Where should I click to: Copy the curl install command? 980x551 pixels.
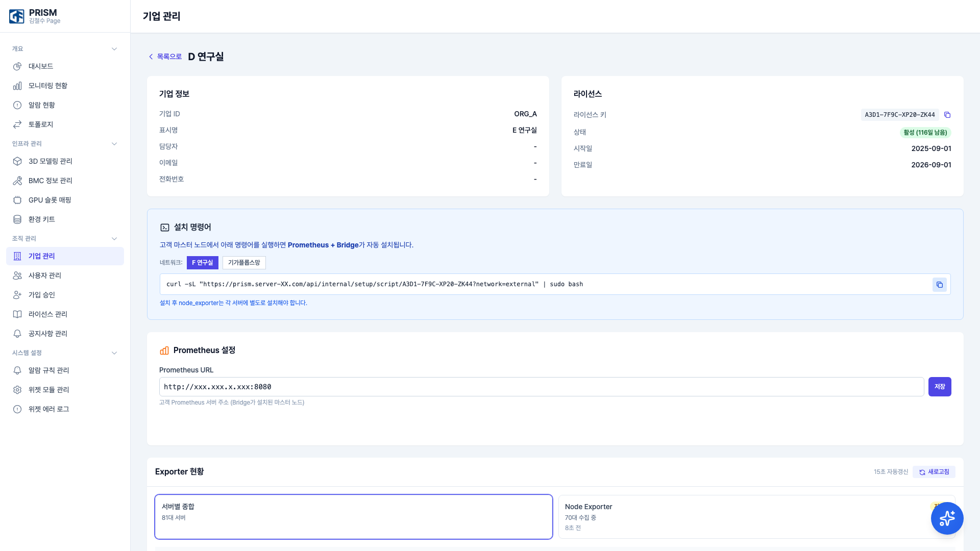click(940, 285)
